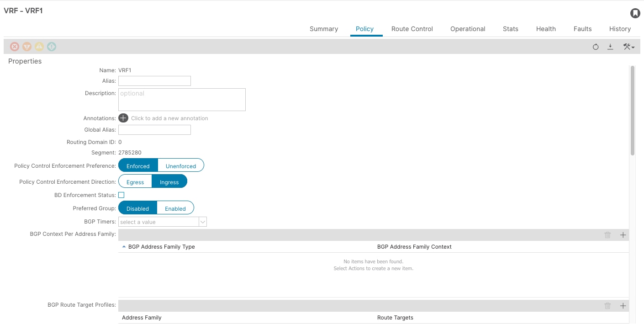
Task: Select the Policy tab
Action: (x=365, y=29)
